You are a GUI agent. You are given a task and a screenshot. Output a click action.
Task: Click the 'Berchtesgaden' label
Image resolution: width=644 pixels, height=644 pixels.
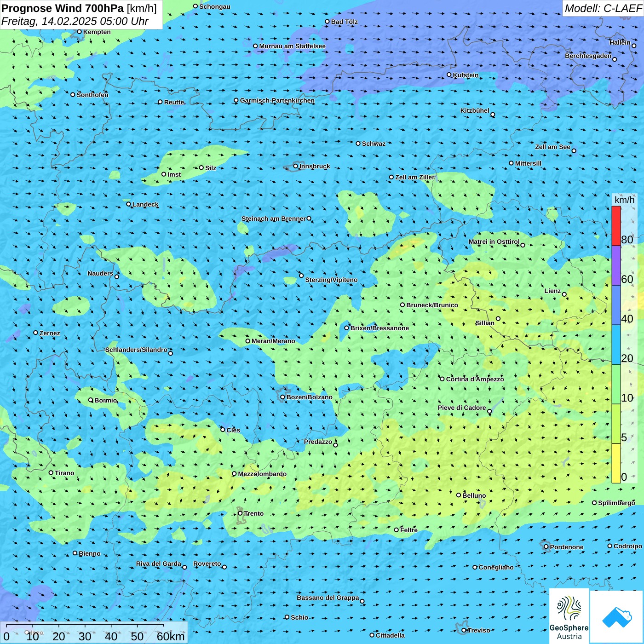click(x=588, y=56)
